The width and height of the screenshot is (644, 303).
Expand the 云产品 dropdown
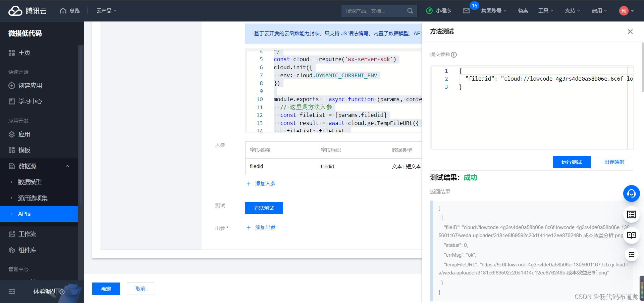(106, 11)
